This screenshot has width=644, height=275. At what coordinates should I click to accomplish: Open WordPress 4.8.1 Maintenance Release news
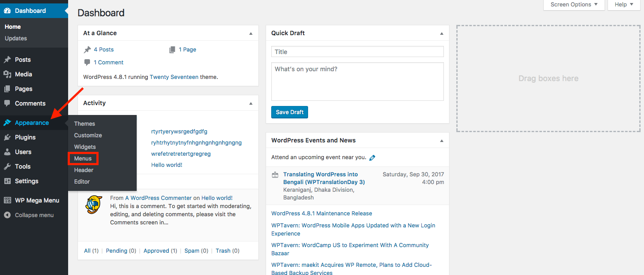(x=322, y=214)
